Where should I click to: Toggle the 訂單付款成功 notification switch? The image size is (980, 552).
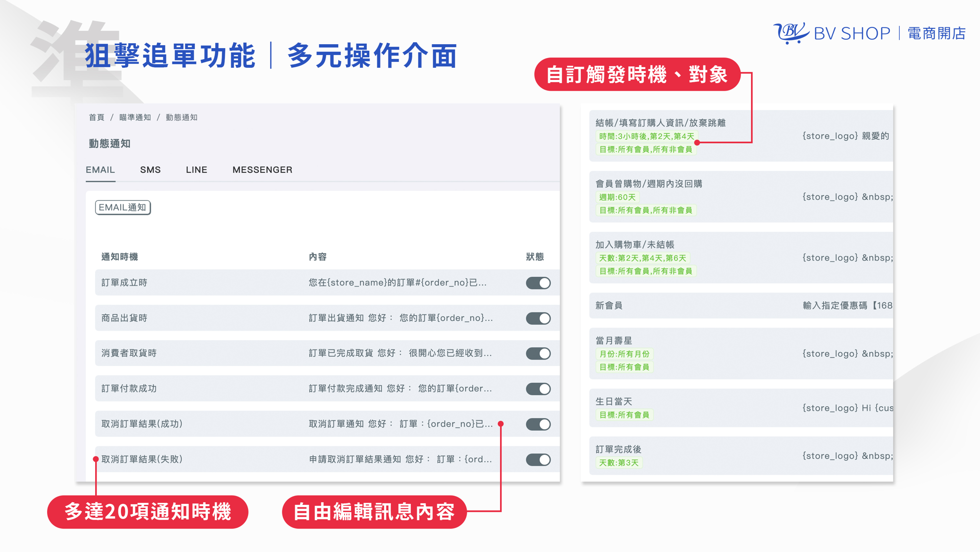(x=538, y=389)
